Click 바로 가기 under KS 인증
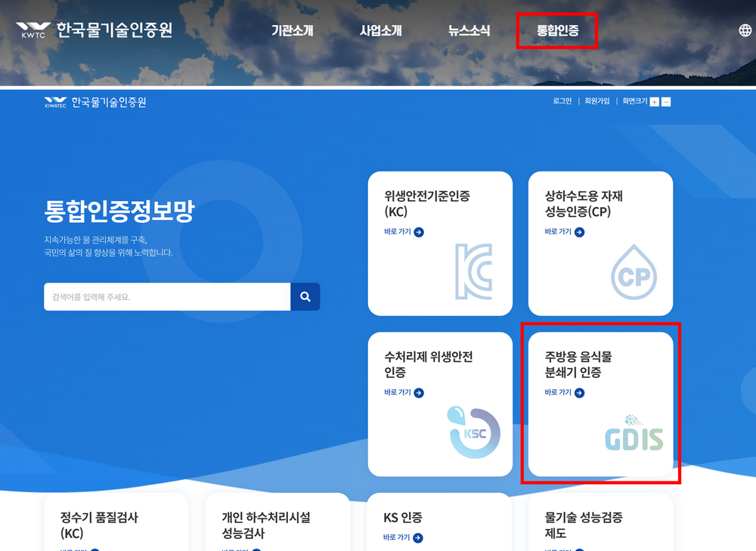Screen dimensions: 756x551 click(404, 537)
